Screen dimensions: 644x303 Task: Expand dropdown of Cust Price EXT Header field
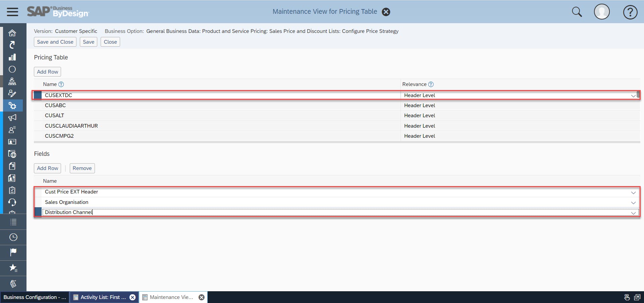[x=633, y=192]
